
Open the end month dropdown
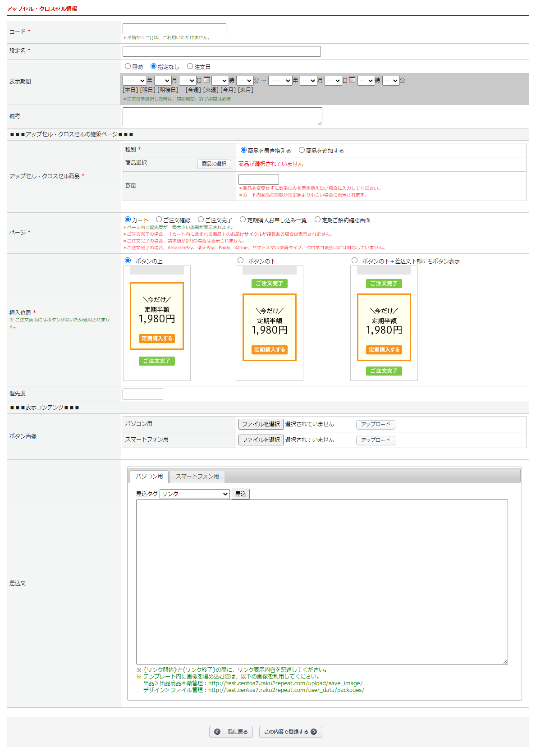(308, 81)
